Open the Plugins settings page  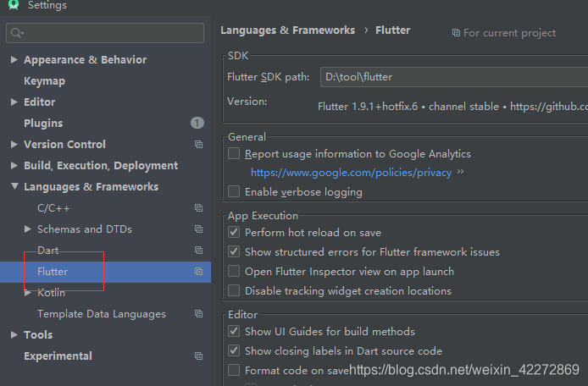click(x=43, y=124)
